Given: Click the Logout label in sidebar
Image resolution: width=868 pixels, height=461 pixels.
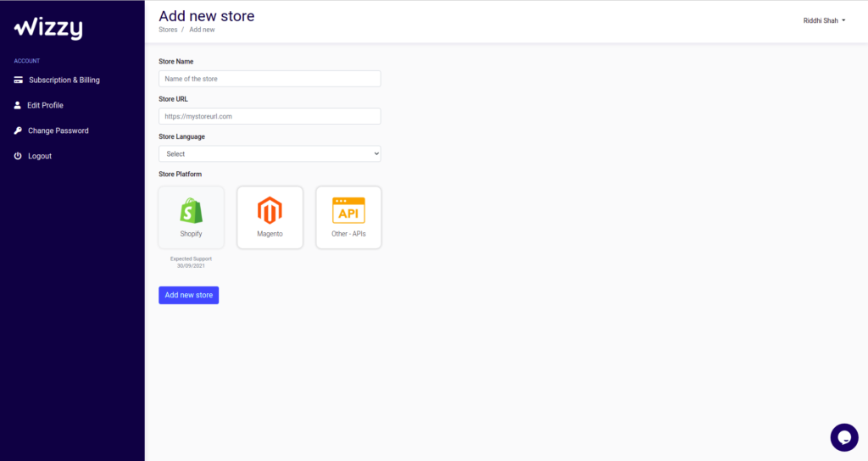Looking at the screenshot, I should 40,156.
